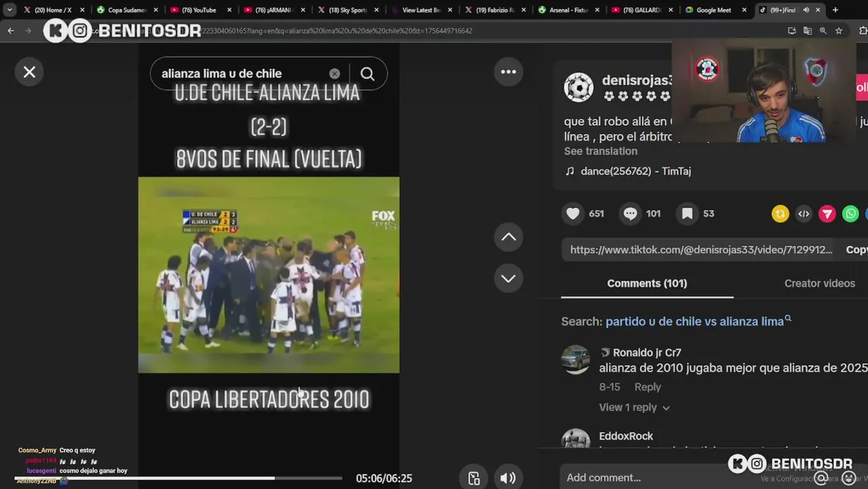
Task: Bookmark the video via favorites icon
Action: coord(687,213)
